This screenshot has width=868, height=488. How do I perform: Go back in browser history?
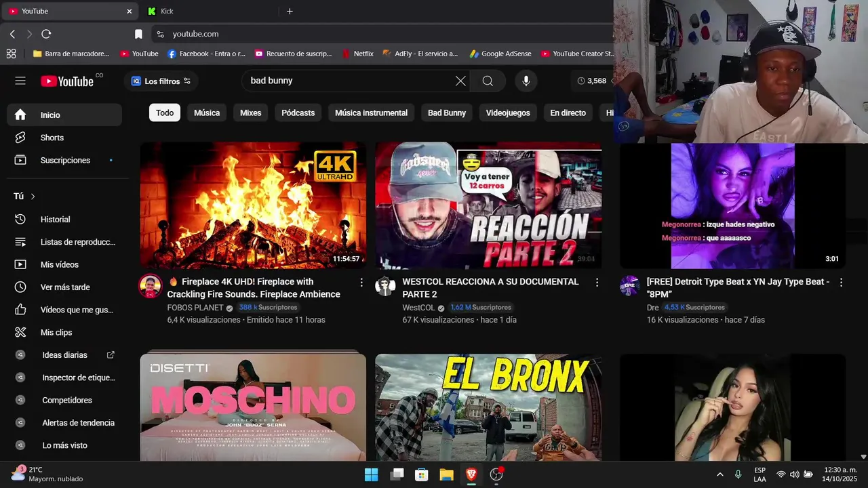point(12,34)
